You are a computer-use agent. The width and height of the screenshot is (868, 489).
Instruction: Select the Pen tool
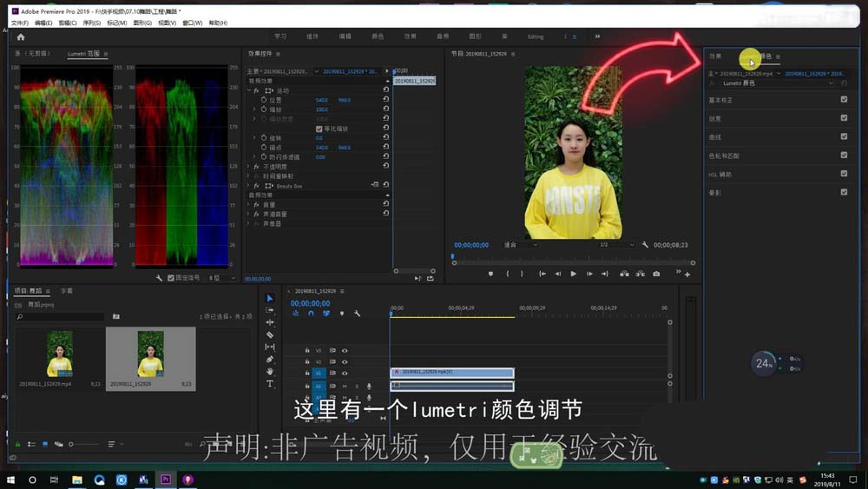click(270, 359)
